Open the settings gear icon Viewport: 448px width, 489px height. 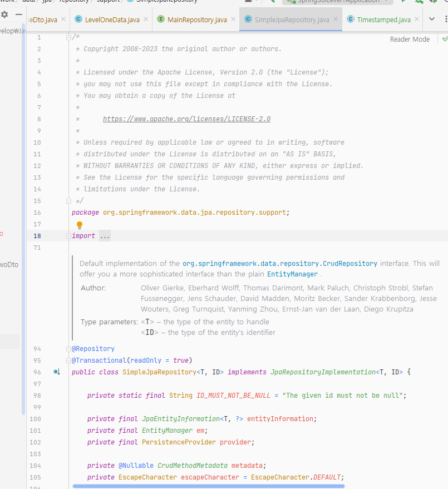click(x=6, y=15)
